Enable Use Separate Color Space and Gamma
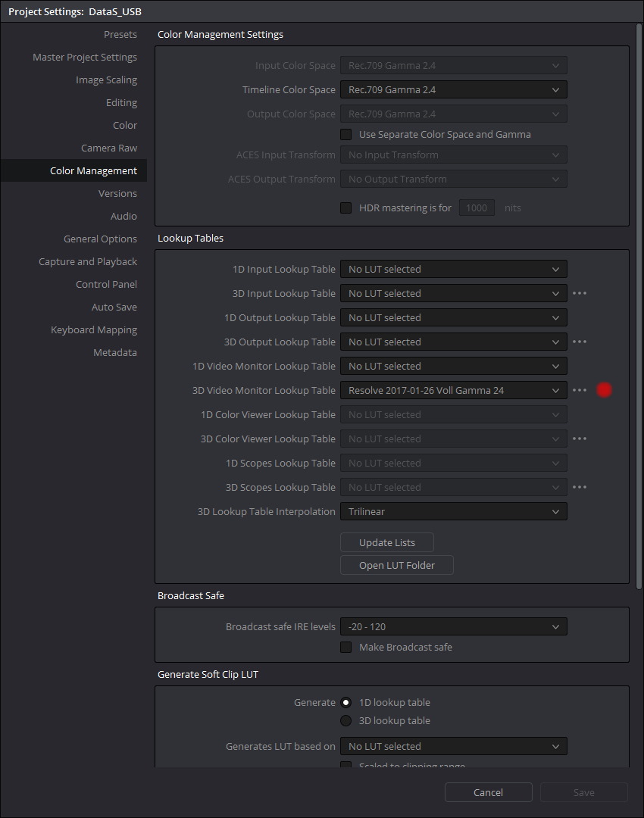 [346, 135]
